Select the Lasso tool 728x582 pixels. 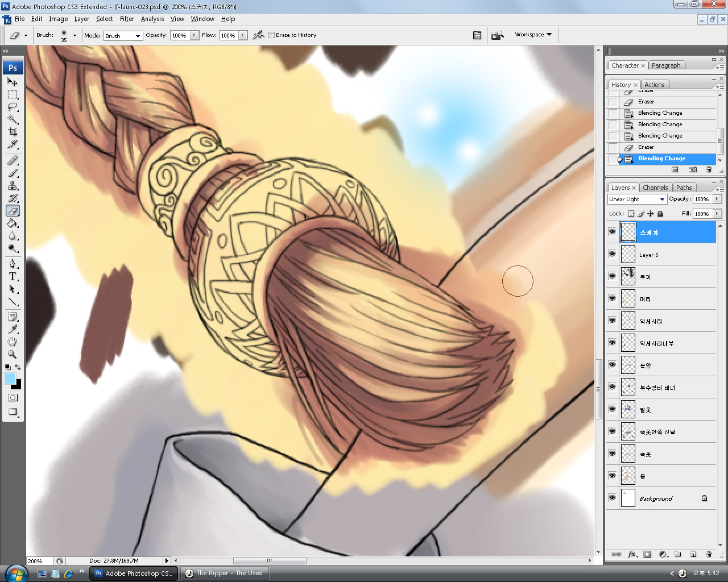click(x=13, y=107)
